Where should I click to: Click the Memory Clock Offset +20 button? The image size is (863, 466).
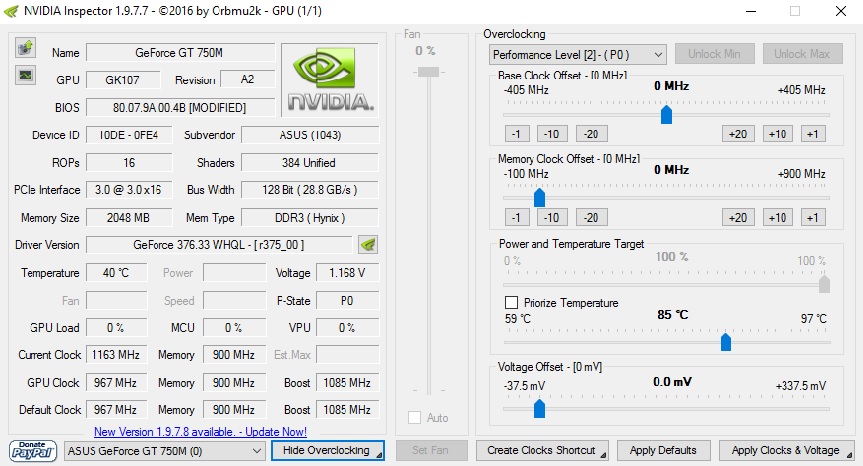click(x=738, y=217)
